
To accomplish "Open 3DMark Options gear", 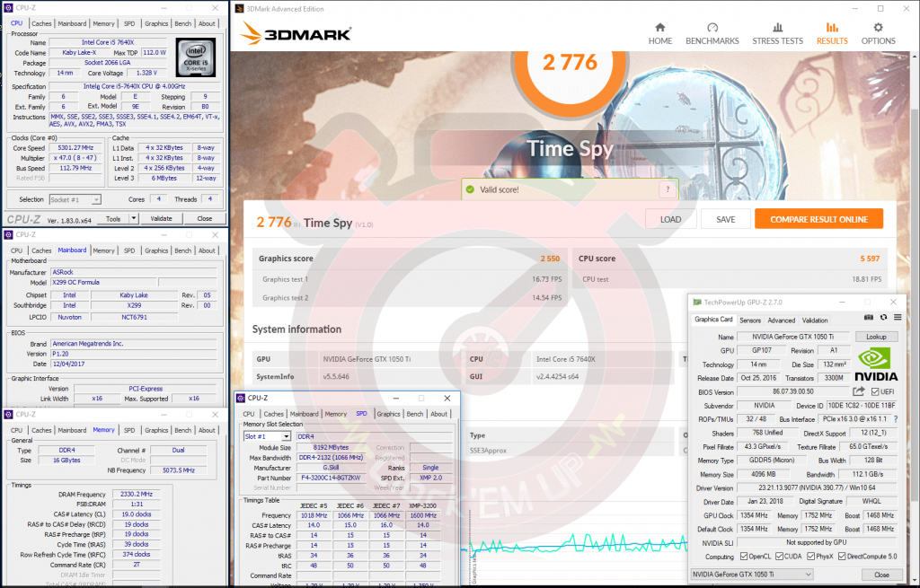I will click(x=878, y=32).
